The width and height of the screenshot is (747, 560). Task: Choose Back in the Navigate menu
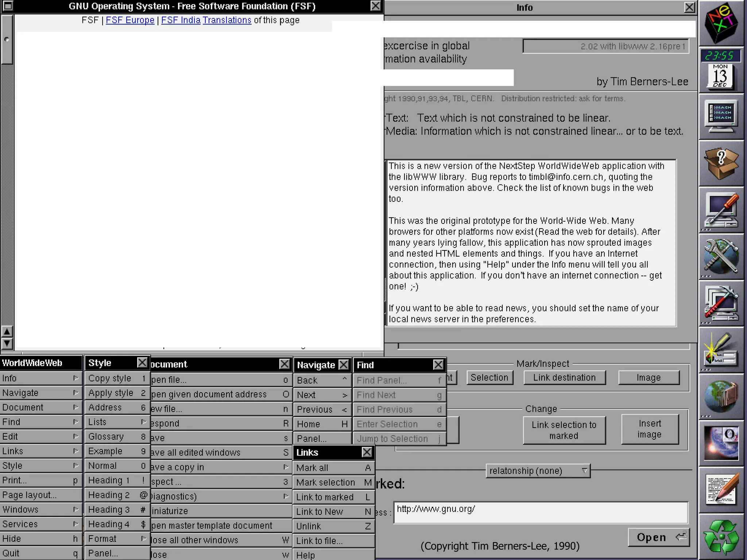click(x=322, y=380)
